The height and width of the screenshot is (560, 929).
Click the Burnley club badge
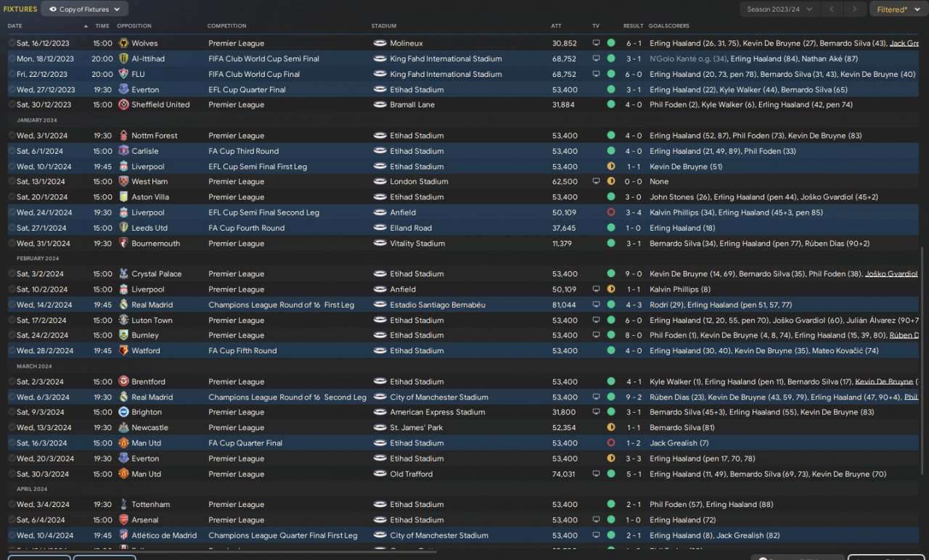pos(123,335)
